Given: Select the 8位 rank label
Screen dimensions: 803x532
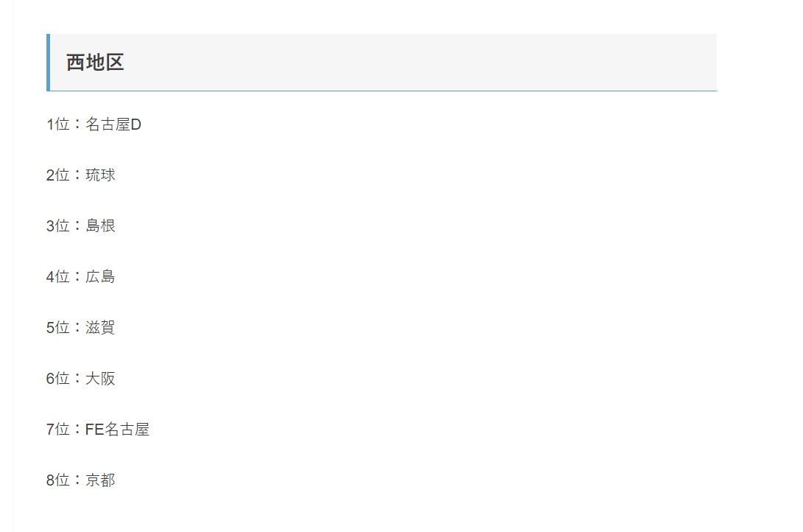Looking at the screenshot, I should [x=58, y=480].
